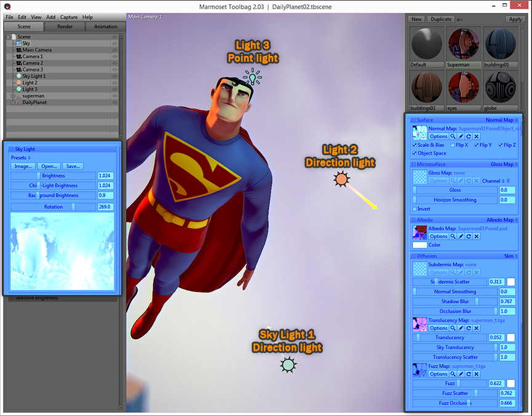The image size is (532, 416).
Task: Hide the Sky item with its eye icon
Action: [x=114, y=44]
